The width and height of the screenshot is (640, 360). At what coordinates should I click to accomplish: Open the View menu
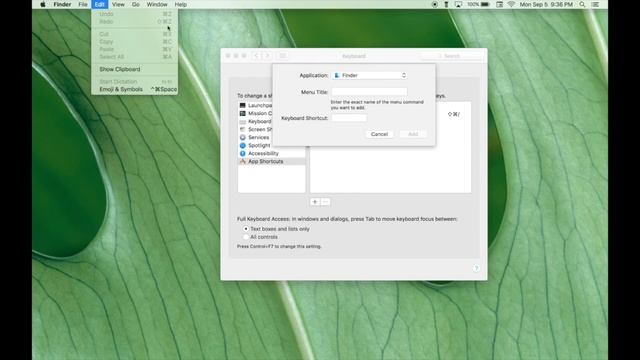pos(118,4)
